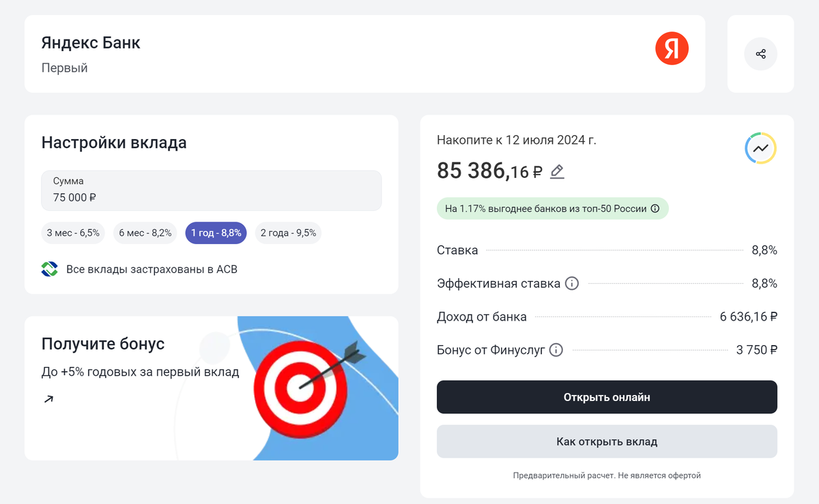Open the circular growth chart icon

(x=760, y=148)
